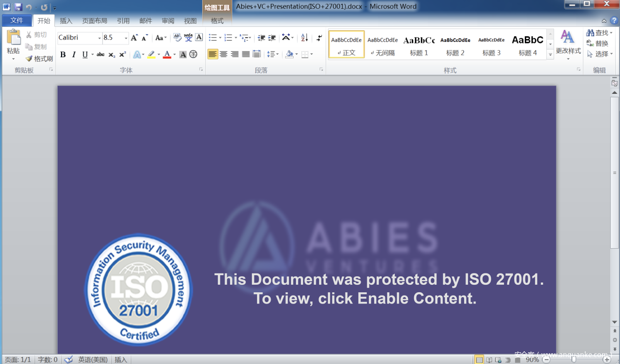Switch to Draft view icon in status bar
This screenshot has height=364, width=620.
pos(517,360)
